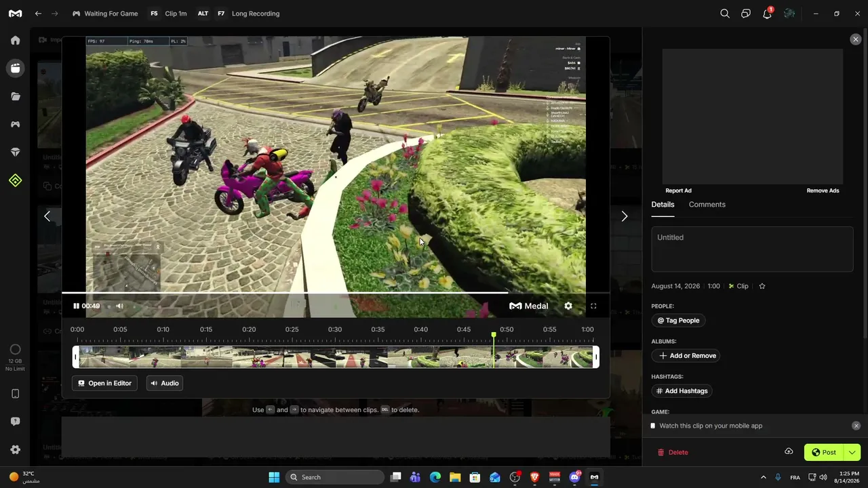The height and width of the screenshot is (488, 868).
Task: Open the Clips library in the sidebar
Action: tap(15, 68)
